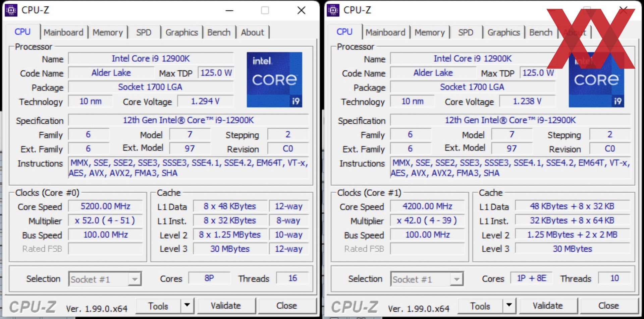Click Level 2 value 8 x 1.25 MBytes
The width and height of the screenshot is (644, 319).
point(230,235)
